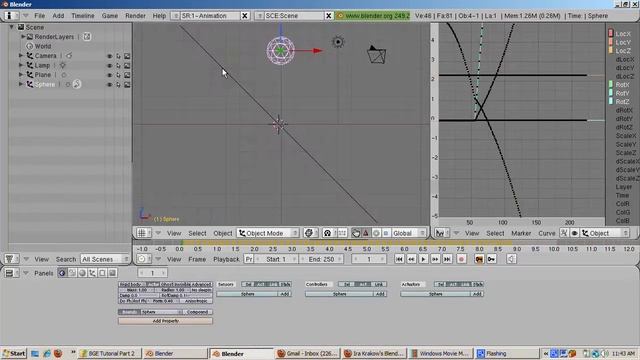Click the End: 250 frame field
640x360 pixels.
tap(321, 259)
